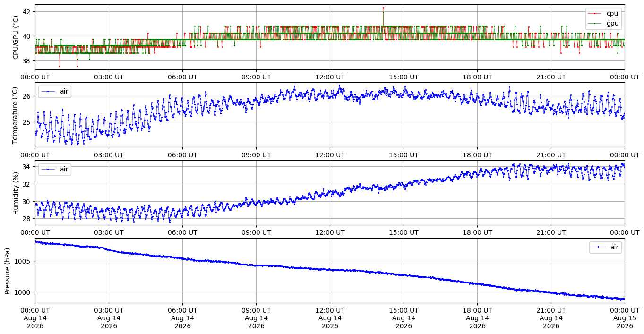Click the 12:00 UT tick under Pressure plot

(330, 310)
